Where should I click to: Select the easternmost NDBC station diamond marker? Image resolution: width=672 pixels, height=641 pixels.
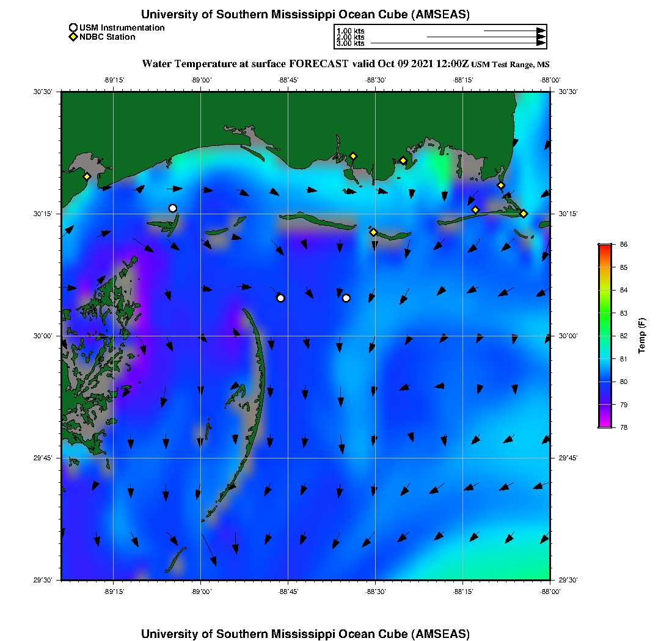(x=524, y=213)
